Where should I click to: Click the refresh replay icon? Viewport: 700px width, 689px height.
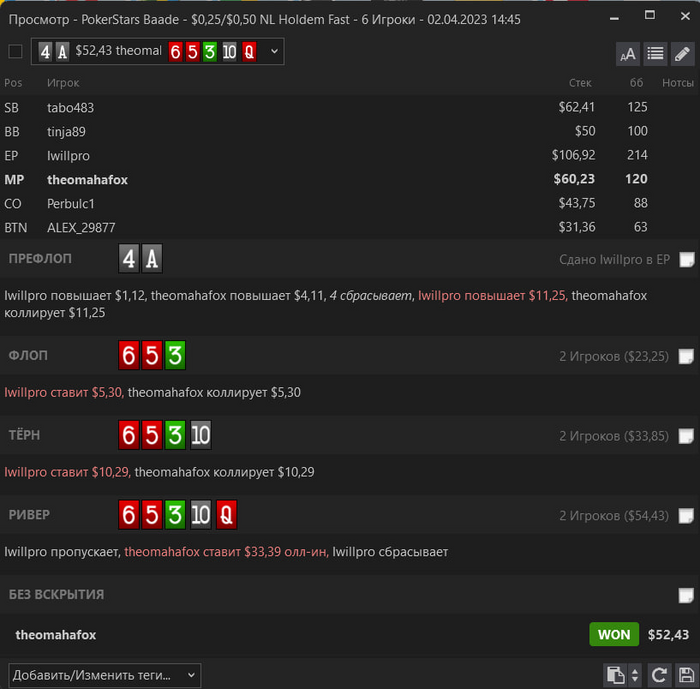(x=659, y=675)
